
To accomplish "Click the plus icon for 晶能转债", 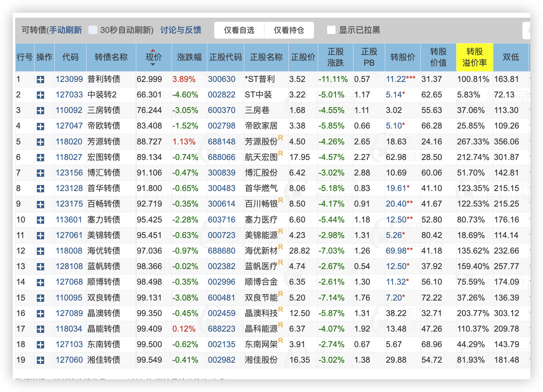I will (x=41, y=329).
